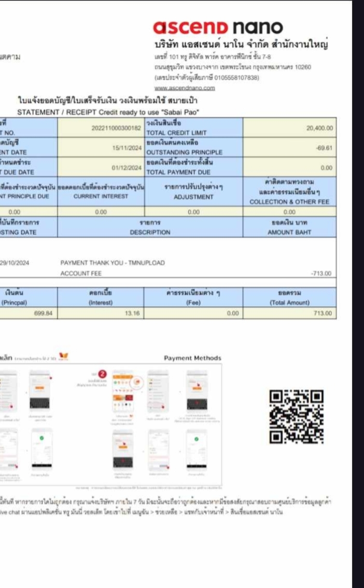This screenshot has width=364, height=588.
Task: Select the posting date 29/10/2024
Action: coord(14,263)
